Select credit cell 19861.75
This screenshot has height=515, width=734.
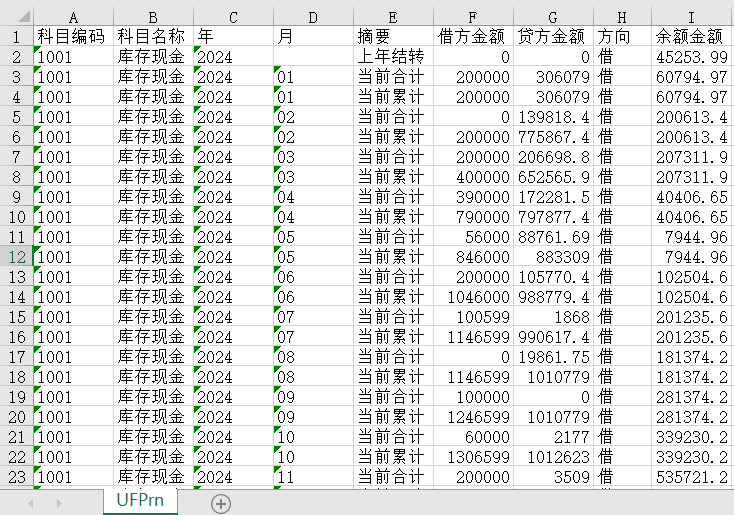click(554, 357)
